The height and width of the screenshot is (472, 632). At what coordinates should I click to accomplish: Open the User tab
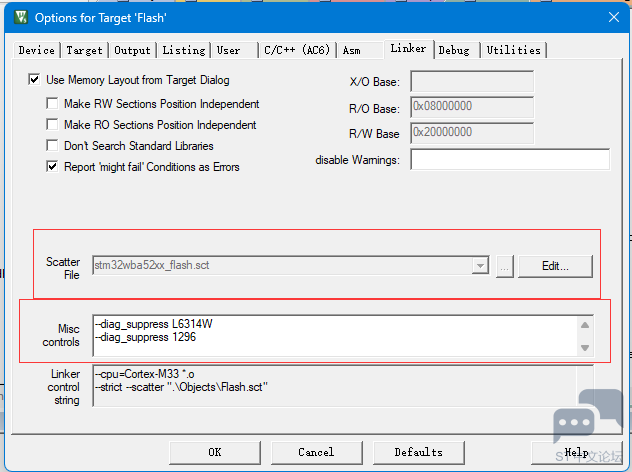coord(235,50)
